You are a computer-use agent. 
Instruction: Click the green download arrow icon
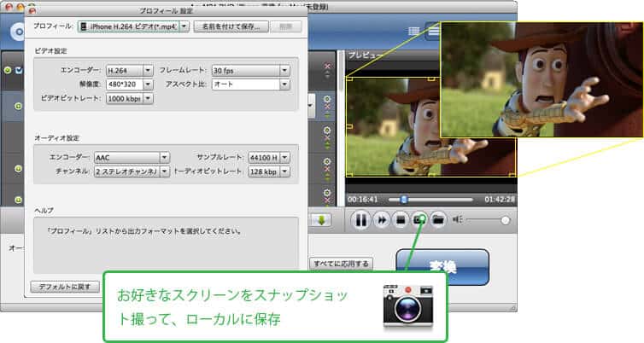(322, 220)
